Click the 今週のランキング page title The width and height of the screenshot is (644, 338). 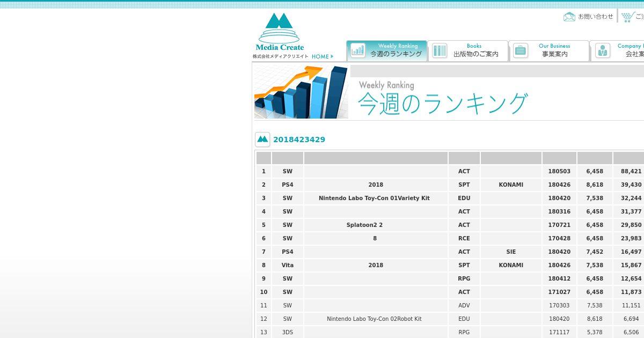tap(443, 104)
